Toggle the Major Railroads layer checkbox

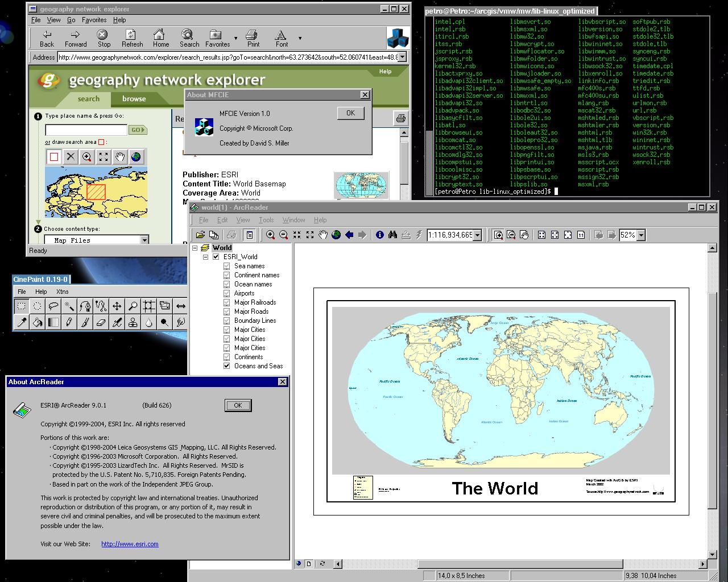tap(227, 302)
